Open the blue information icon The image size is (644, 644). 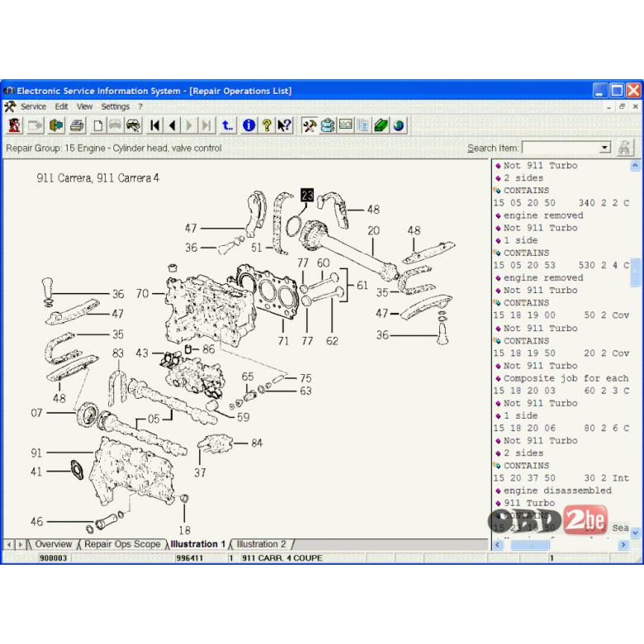(x=249, y=125)
